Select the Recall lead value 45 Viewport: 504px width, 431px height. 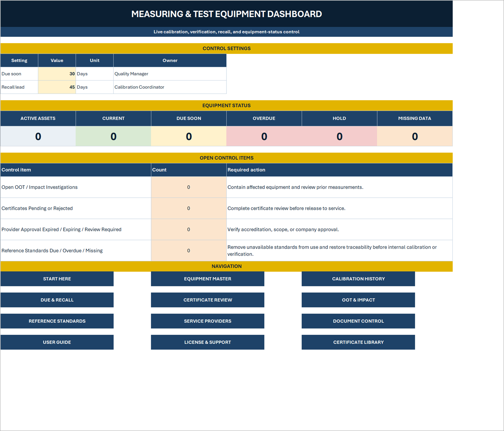[x=57, y=87]
